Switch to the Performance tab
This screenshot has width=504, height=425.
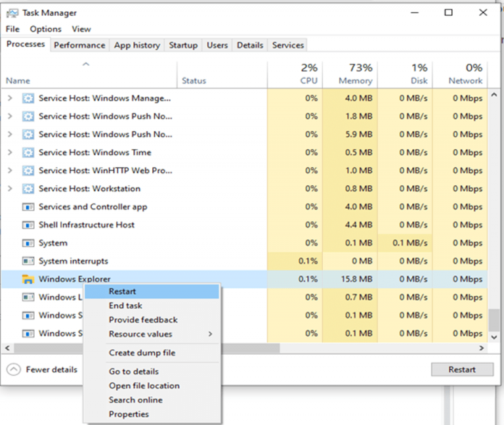click(x=79, y=45)
